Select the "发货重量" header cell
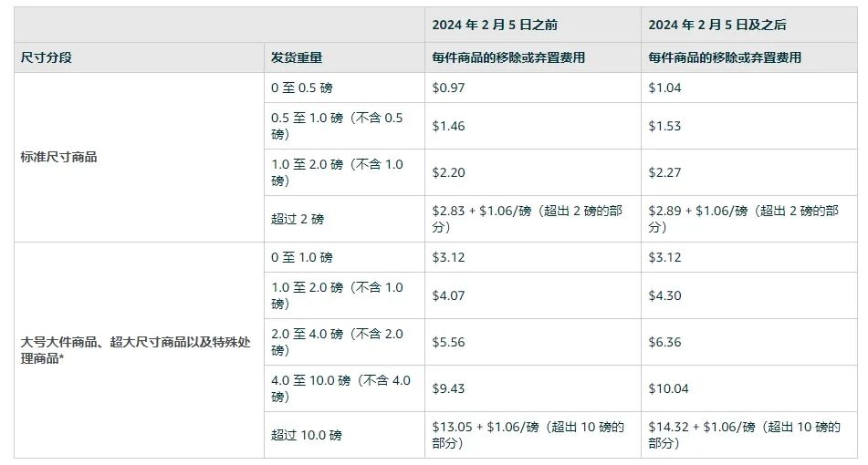 point(297,57)
